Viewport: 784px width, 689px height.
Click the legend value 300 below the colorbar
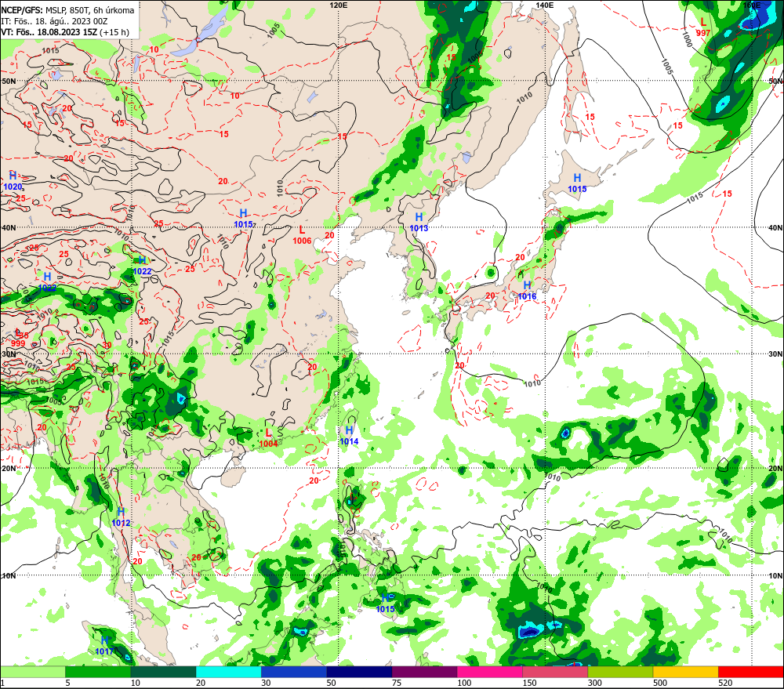pyautogui.click(x=594, y=683)
